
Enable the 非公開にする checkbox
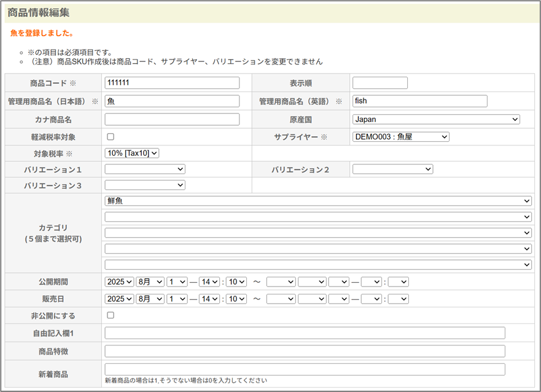(x=111, y=315)
